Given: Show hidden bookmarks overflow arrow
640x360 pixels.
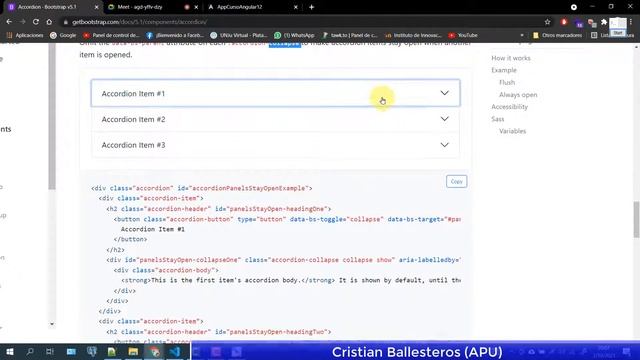Looking at the screenshot, I should 522,36.
